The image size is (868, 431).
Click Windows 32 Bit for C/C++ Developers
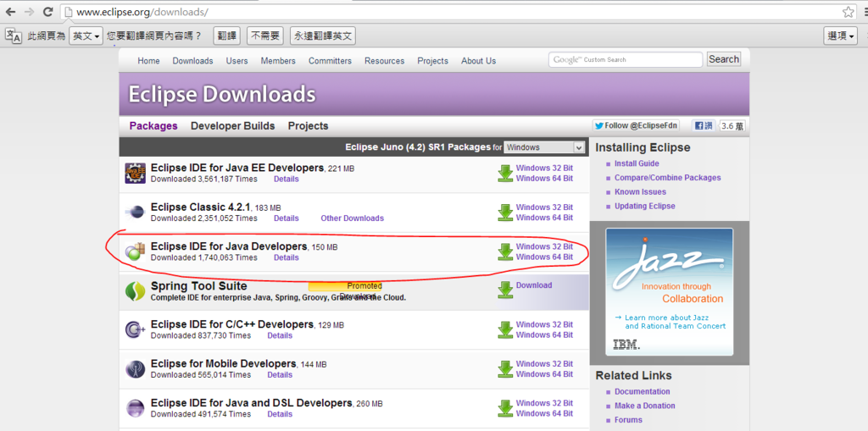(544, 324)
